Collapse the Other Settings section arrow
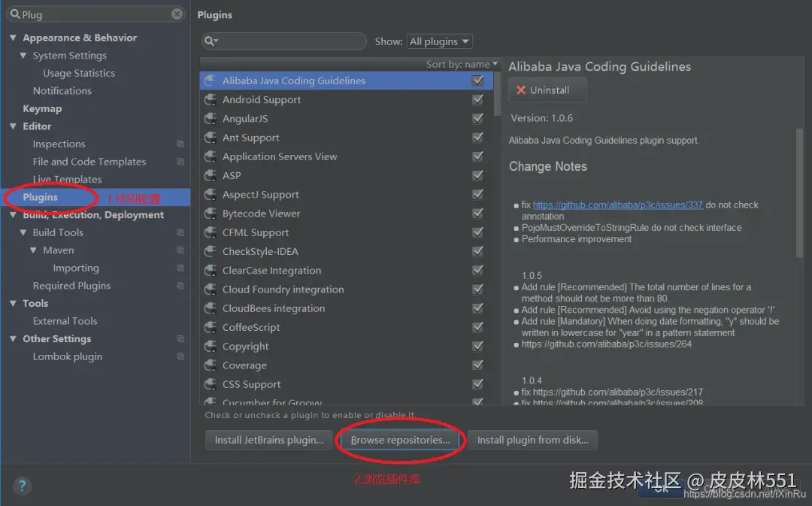 [13, 339]
